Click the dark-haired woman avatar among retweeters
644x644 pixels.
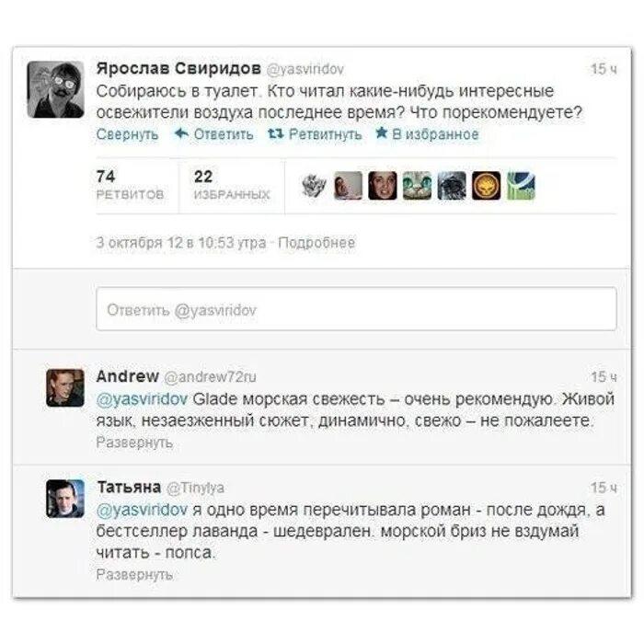[x=383, y=186]
